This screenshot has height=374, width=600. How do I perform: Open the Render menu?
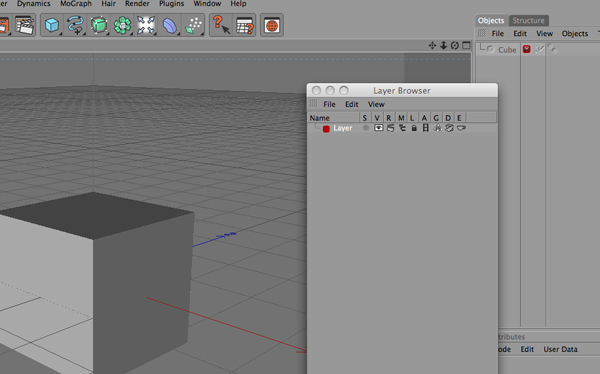[x=137, y=4]
